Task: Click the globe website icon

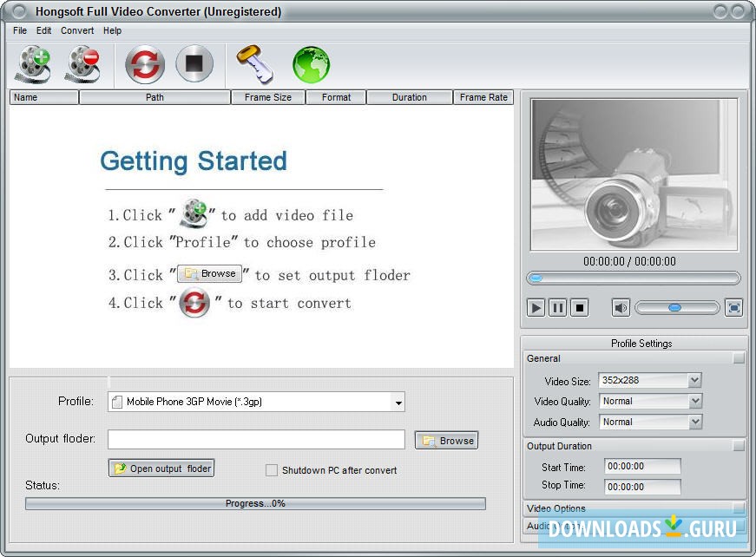Action: (310, 62)
